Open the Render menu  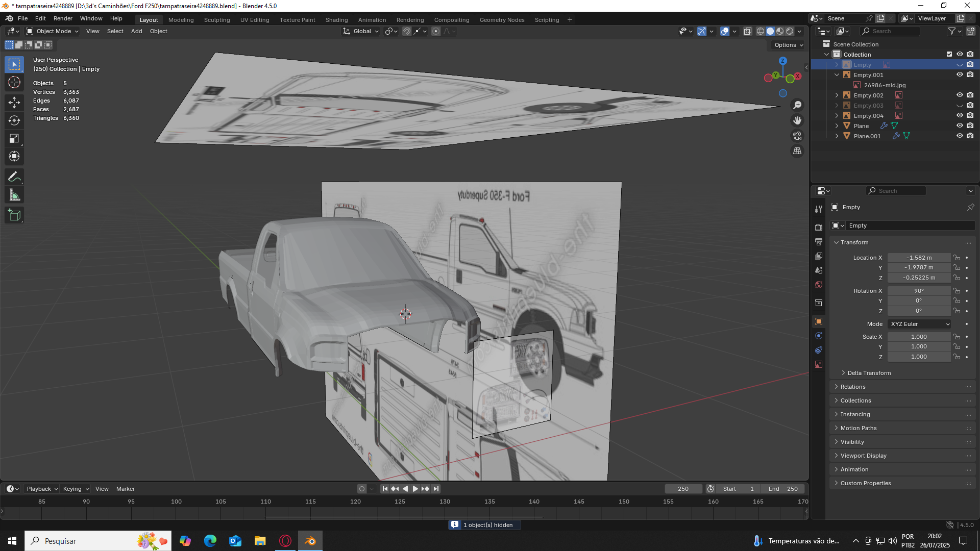(x=63, y=18)
